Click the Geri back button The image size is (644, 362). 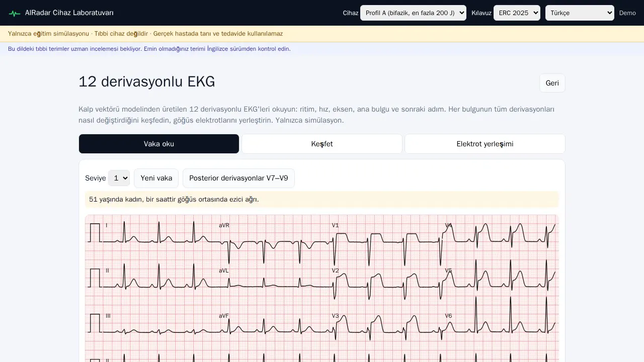click(552, 83)
